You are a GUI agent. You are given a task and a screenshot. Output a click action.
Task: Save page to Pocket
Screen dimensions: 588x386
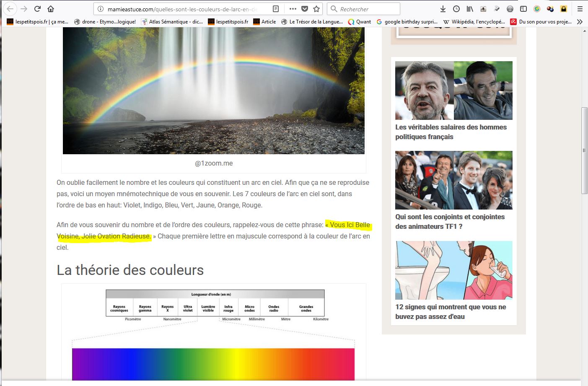tap(305, 9)
